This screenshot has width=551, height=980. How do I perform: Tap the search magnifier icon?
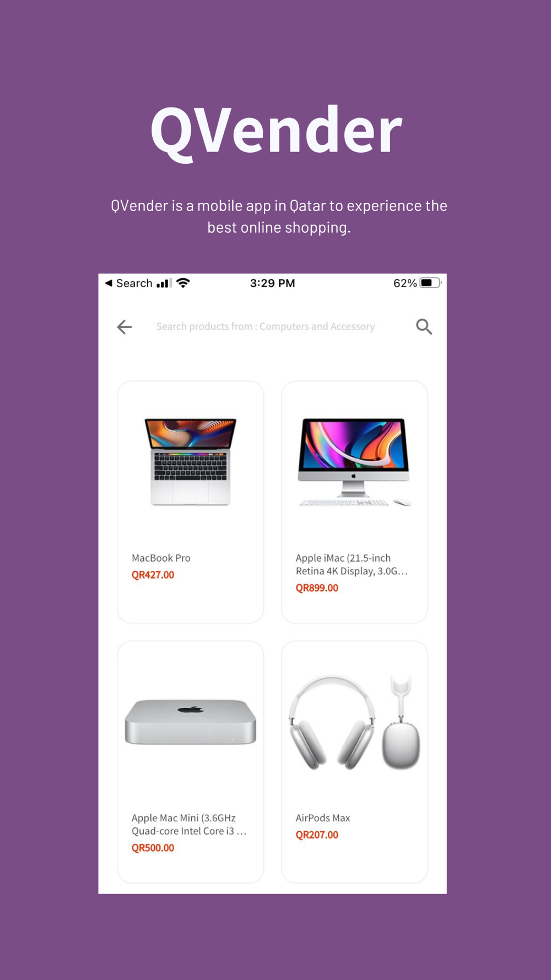pyautogui.click(x=424, y=327)
